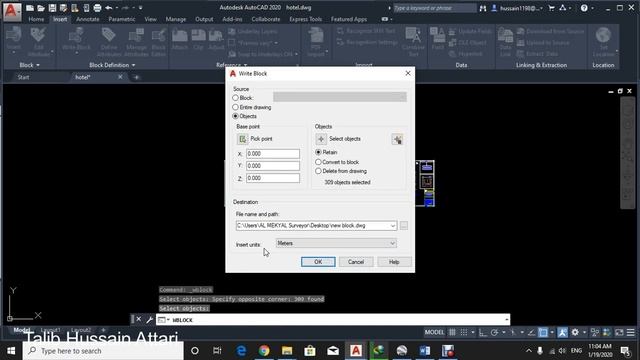Click the New drawing icon in quick access
This screenshot has height=360, width=640.
coord(30,8)
